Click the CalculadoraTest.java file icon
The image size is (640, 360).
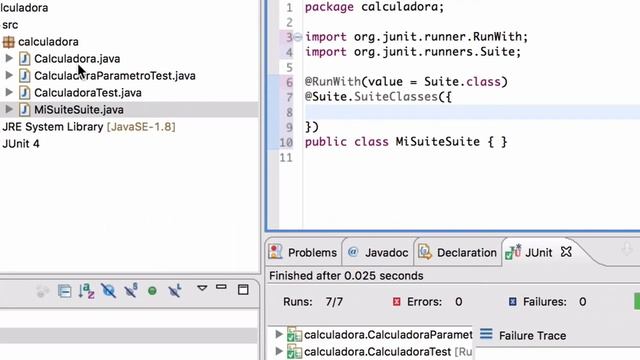click(24, 93)
